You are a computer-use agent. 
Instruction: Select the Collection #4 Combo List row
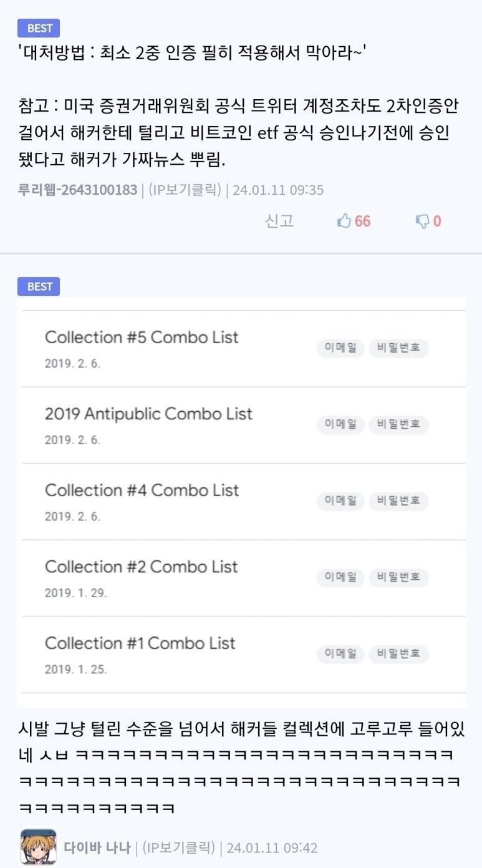click(x=142, y=490)
